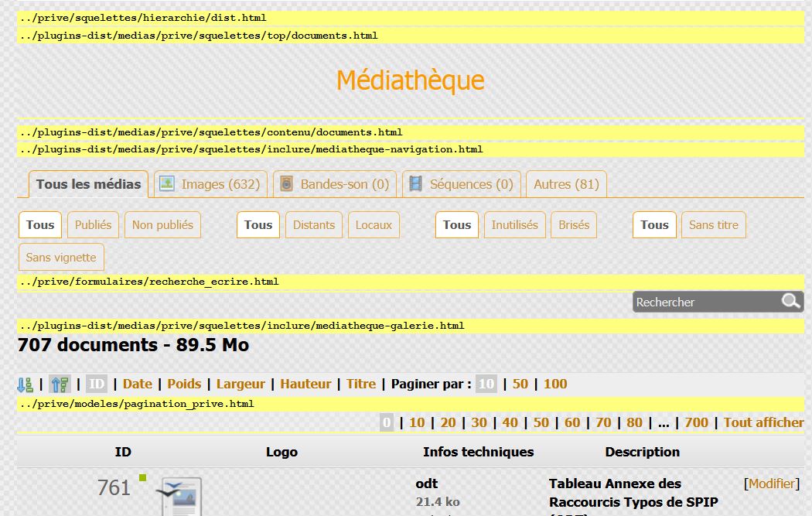The image size is (812, 516).
Task: Filter documents by Sans vignette
Action: coord(61,258)
